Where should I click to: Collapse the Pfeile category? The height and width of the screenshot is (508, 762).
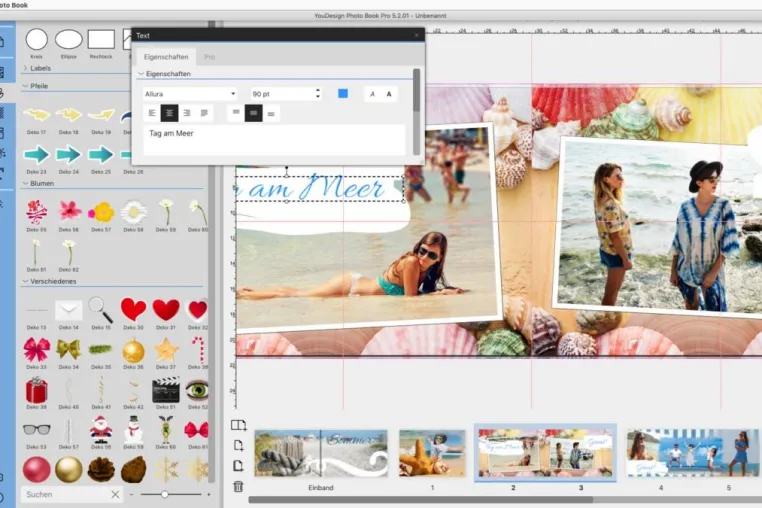point(25,86)
